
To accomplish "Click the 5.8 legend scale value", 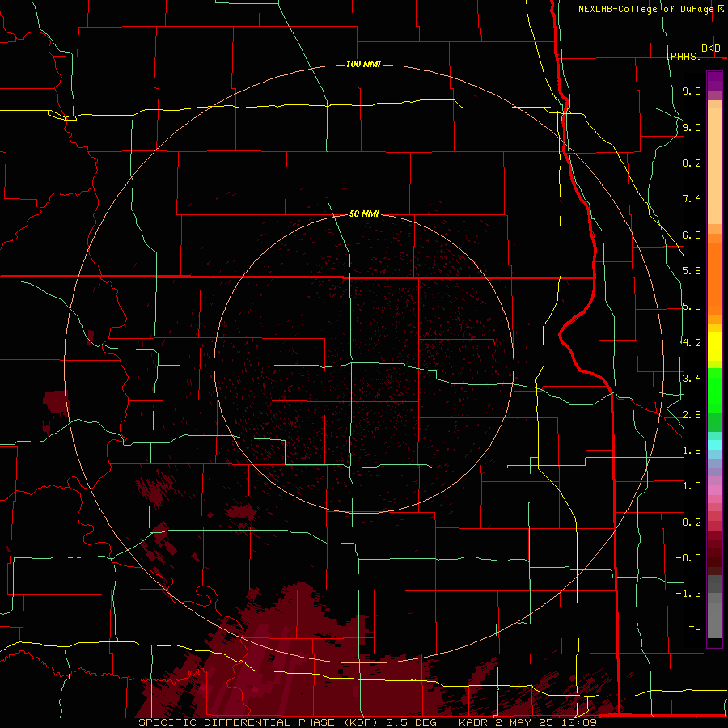I will point(692,271).
